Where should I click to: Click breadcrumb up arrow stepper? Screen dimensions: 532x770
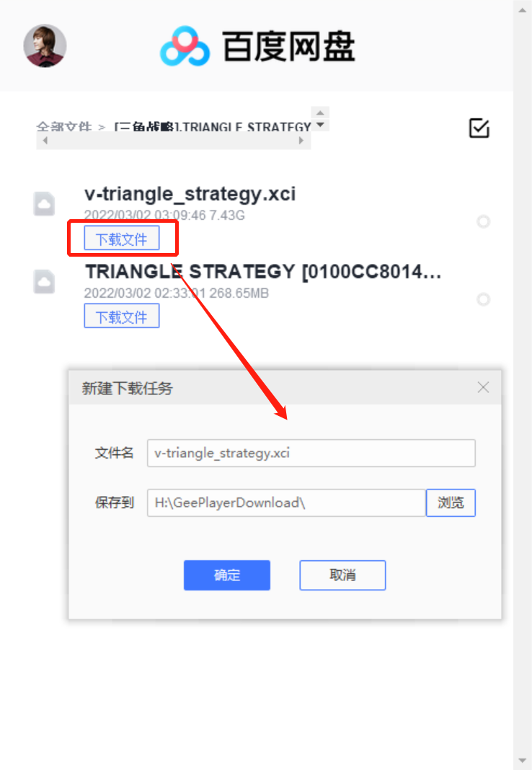(x=320, y=113)
